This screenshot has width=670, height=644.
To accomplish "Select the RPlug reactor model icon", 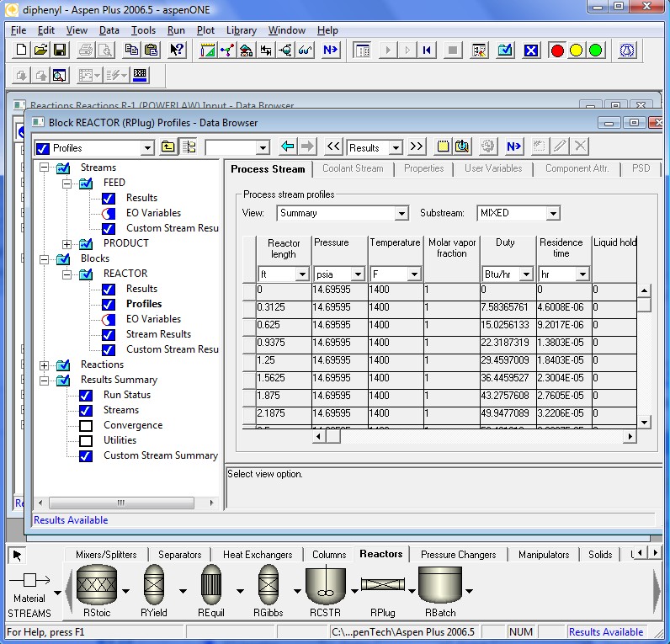I will point(383,585).
